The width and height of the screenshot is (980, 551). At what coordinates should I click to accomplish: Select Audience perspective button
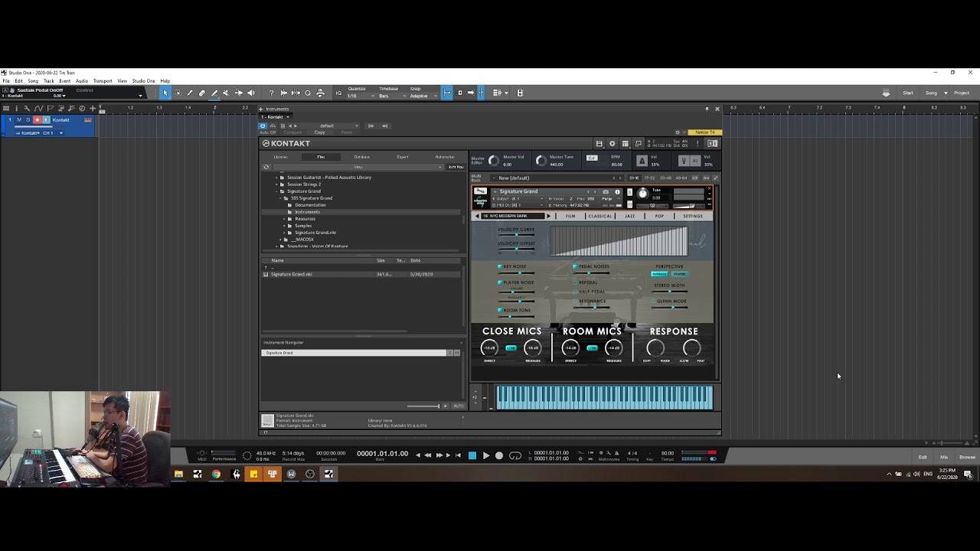point(659,274)
